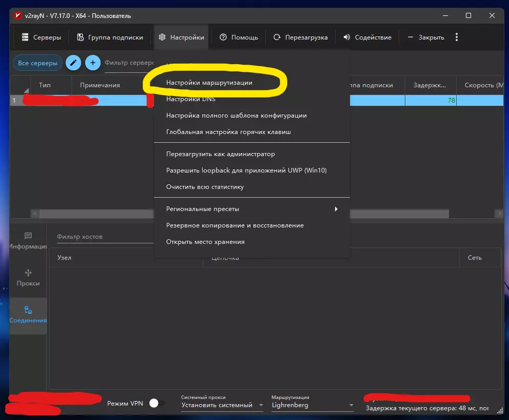Click the Фильтр хостов input field
The height and width of the screenshot is (420, 509).
coord(103,237)
